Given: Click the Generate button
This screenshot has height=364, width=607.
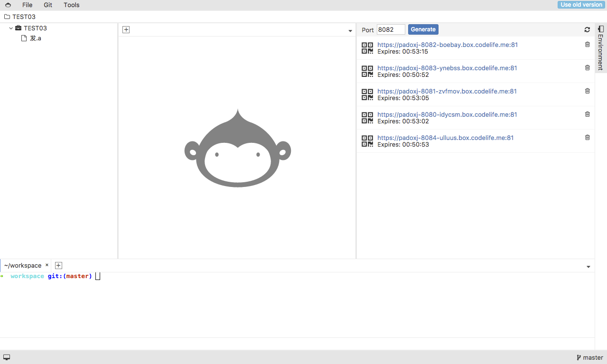Looking at the screenshot, I should click(x=423, y=29).
